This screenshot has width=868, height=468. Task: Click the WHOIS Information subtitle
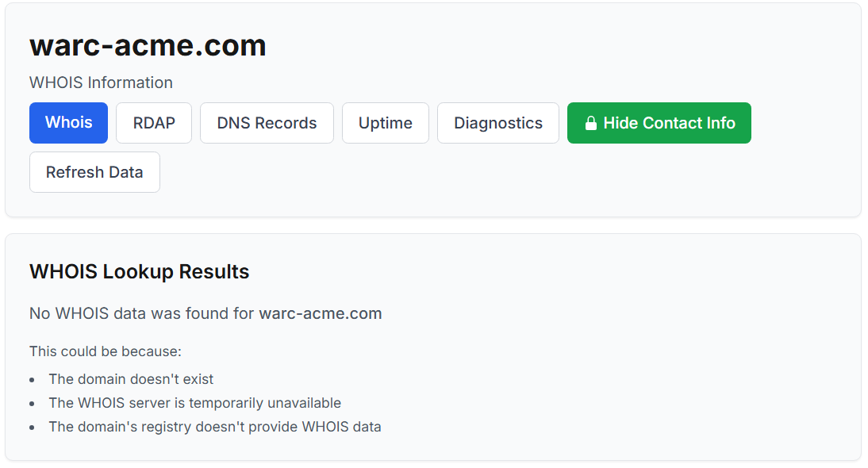pos(101,82)
